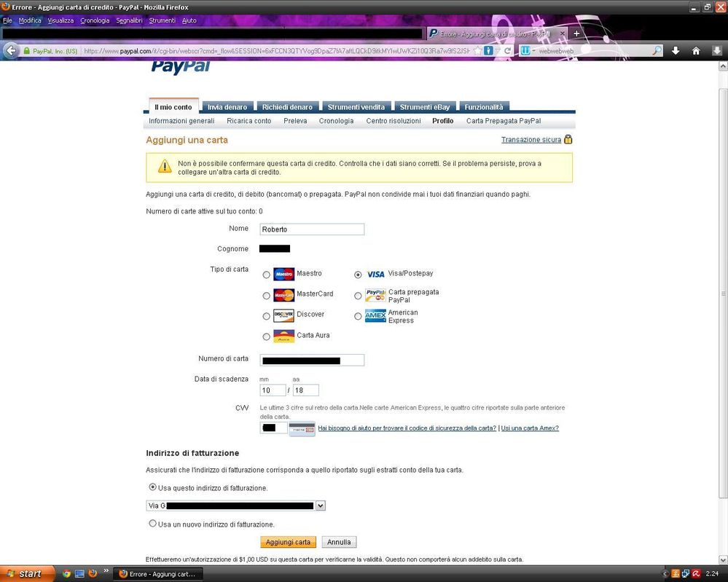Click the red antivirus tray icon
The height and width of the screenshot is (582, 728).
click(696, 574)
